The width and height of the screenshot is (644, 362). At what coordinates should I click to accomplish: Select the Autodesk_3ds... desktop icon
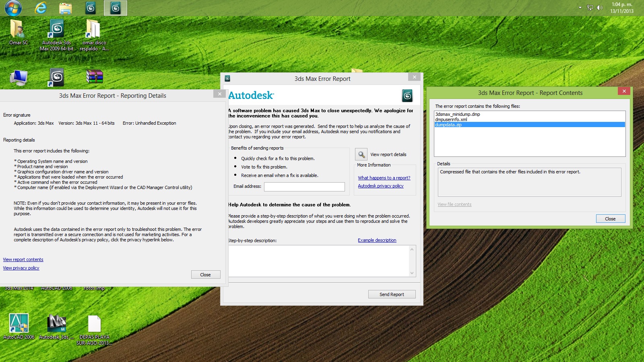pyautogui.click(x=57, y=327)
